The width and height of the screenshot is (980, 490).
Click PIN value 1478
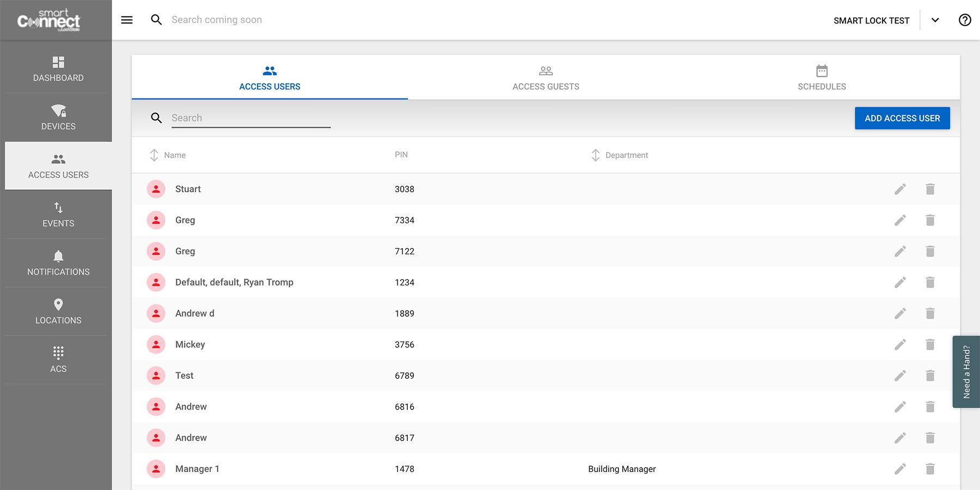(405, 468)
